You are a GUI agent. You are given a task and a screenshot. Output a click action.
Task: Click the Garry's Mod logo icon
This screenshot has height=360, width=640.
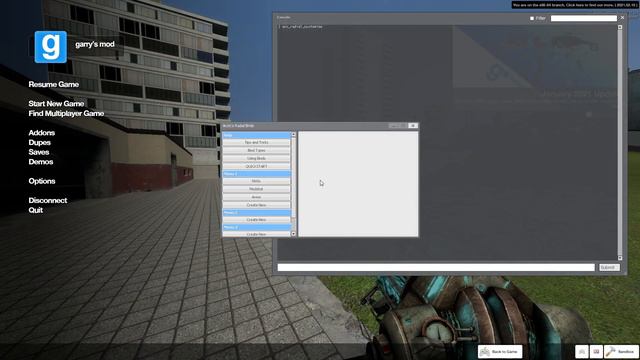[x=51, y=47]
